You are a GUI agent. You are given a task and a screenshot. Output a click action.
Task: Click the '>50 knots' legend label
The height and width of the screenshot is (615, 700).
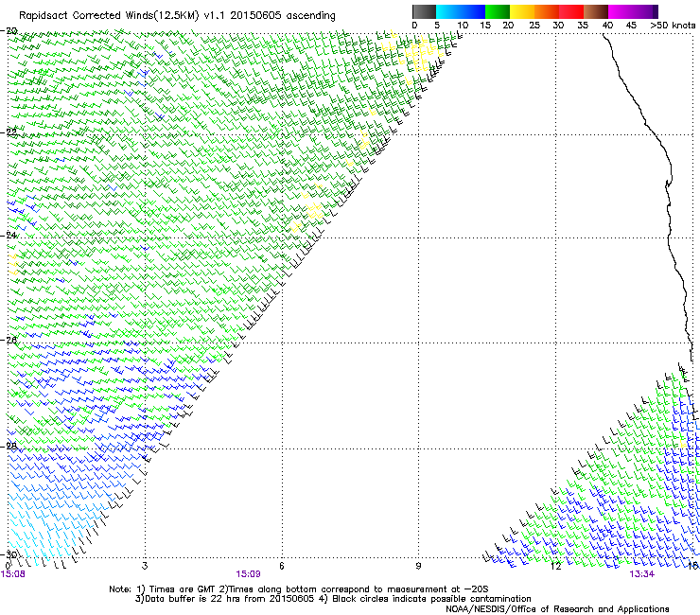coord(673,26)
